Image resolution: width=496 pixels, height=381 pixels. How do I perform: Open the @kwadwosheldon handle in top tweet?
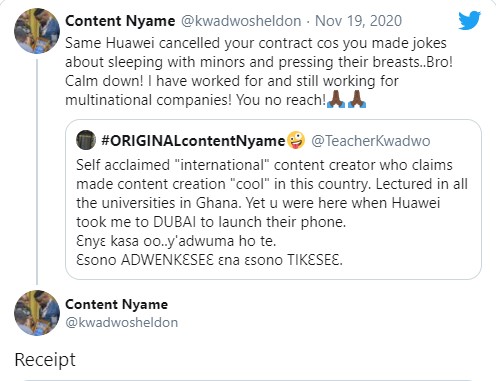coord(241,21)
